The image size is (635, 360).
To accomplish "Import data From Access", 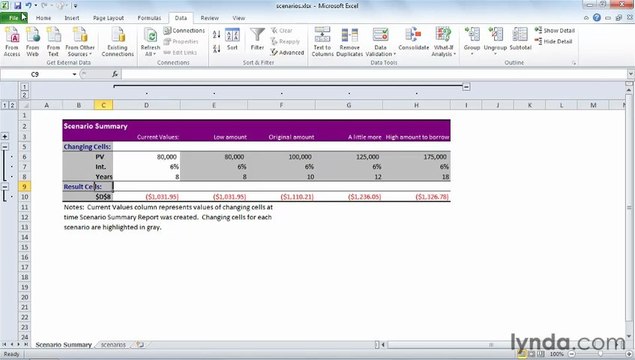I will [12, 42].
